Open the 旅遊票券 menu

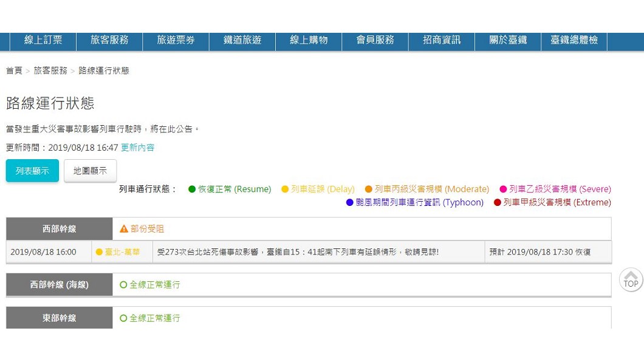(x=176, y=40)
